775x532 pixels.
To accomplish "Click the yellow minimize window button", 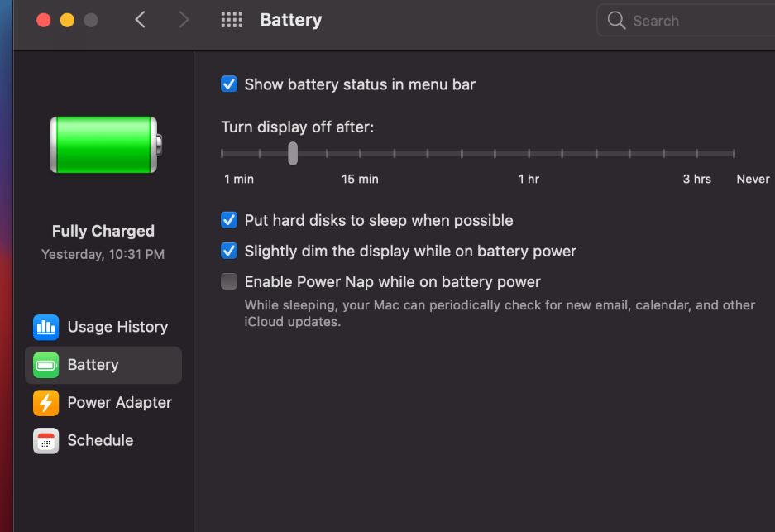I will pyautogui.click(x=67, y=21).
